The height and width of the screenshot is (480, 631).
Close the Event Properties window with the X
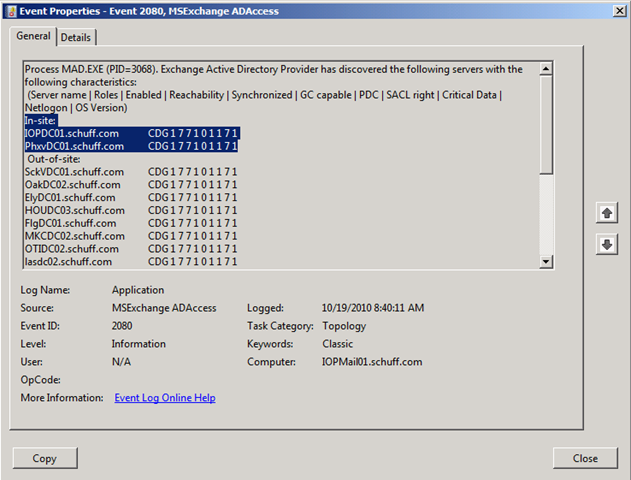click(x=619, y=11)
